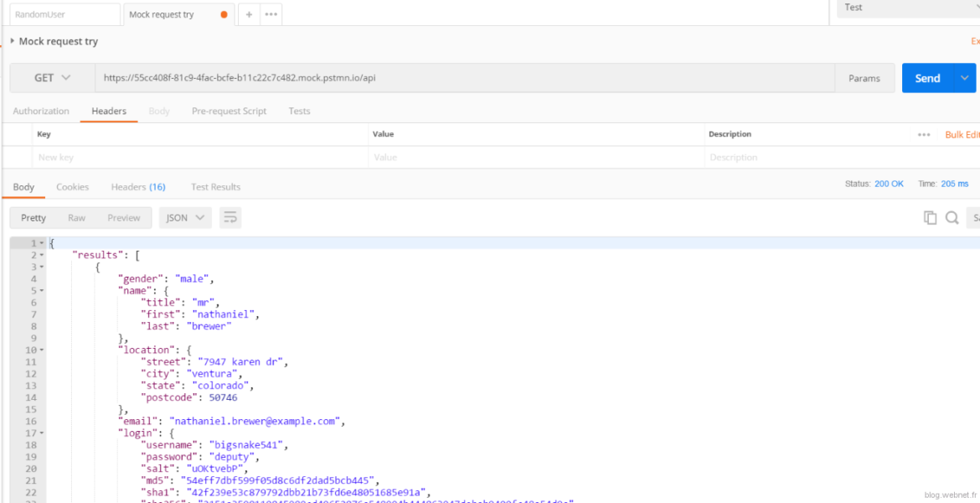Screen dimensions: 980x503
Task: Toggle line wrapping in the response viewer
Action: 230,216
